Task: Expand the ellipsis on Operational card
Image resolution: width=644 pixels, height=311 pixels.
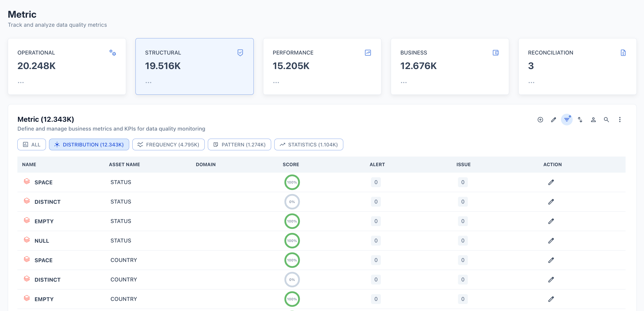Action: tap(21, 83)
